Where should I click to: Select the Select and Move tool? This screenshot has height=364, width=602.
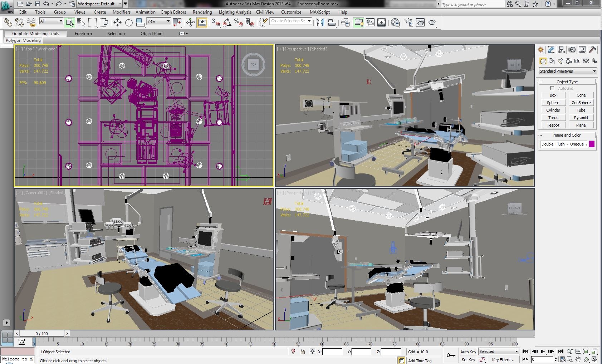pyautogui.click(x=117, y=22)
